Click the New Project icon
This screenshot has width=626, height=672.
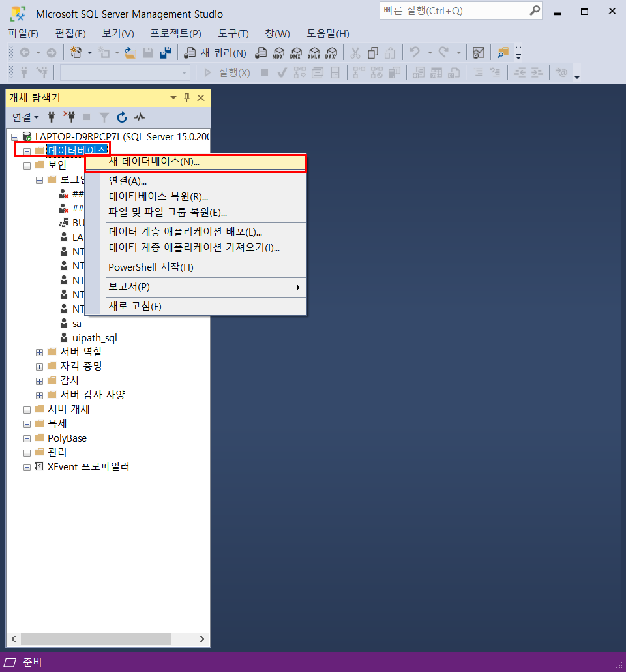(x=76, y=53)
